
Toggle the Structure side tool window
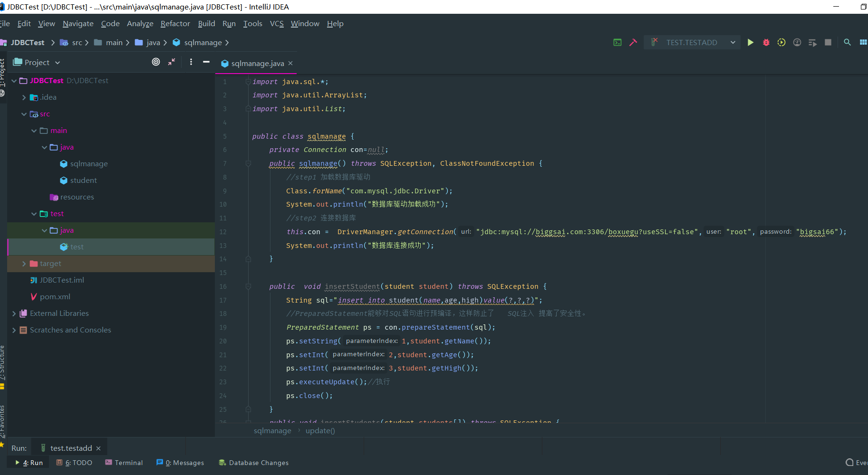point(2,362)
